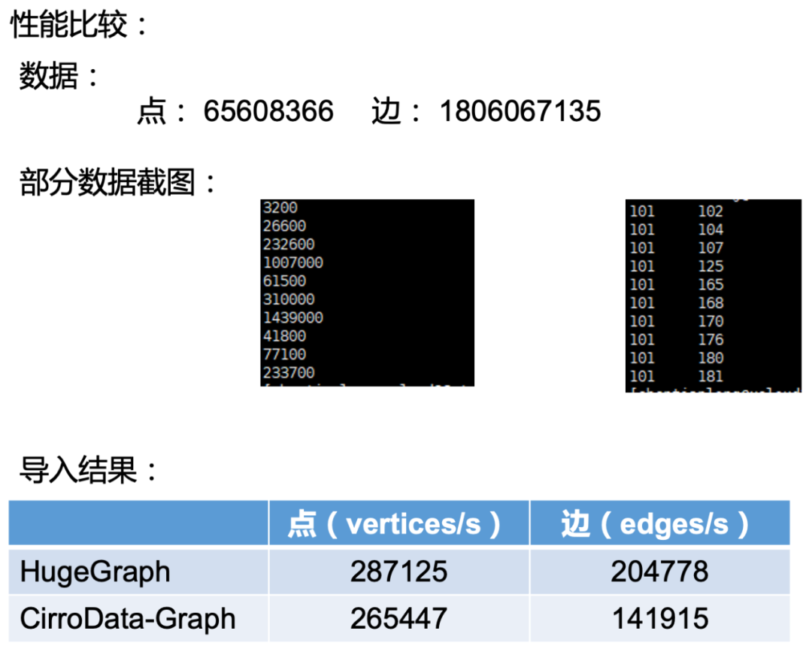Click value 310000 in vertex screenshot
This screenshot has width=812, height=649.
tap(289, 299)
